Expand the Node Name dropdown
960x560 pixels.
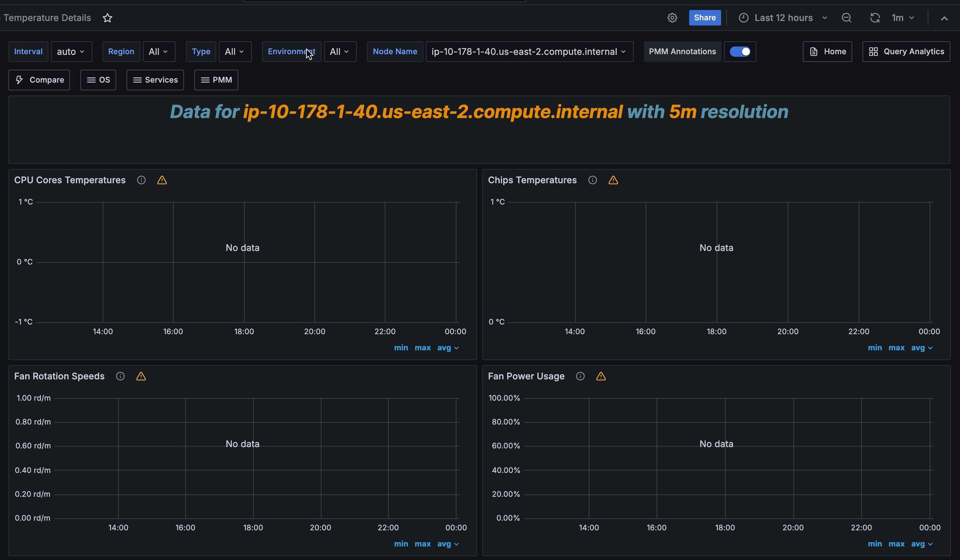[529, 51]
